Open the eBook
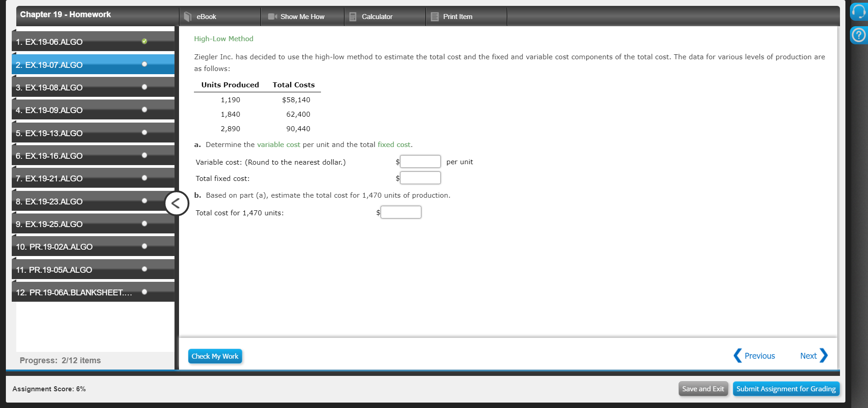868x408 pixels. (206, 16)
